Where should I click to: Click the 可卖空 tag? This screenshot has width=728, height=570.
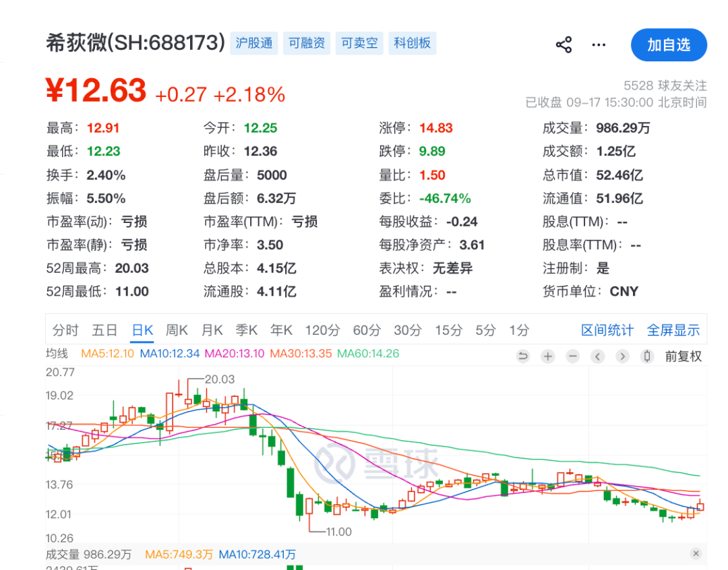click(x=359, y=43)
